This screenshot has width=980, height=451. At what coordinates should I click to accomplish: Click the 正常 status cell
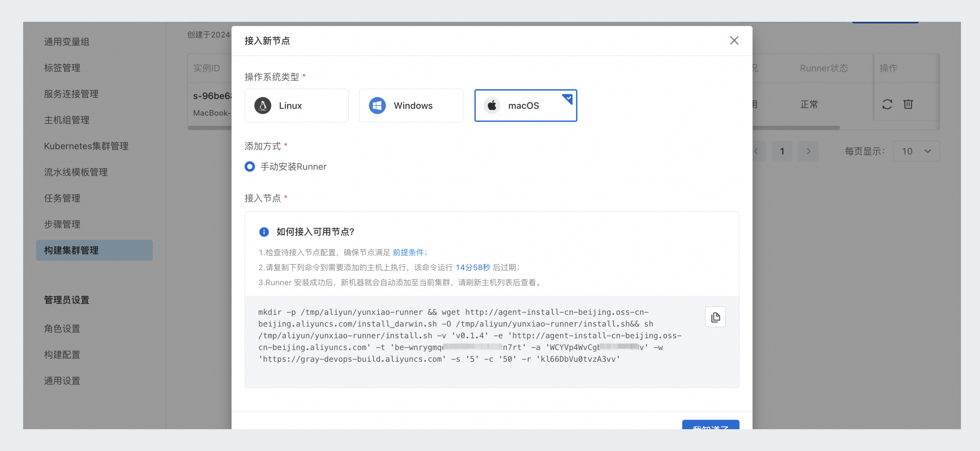(809, 104)
